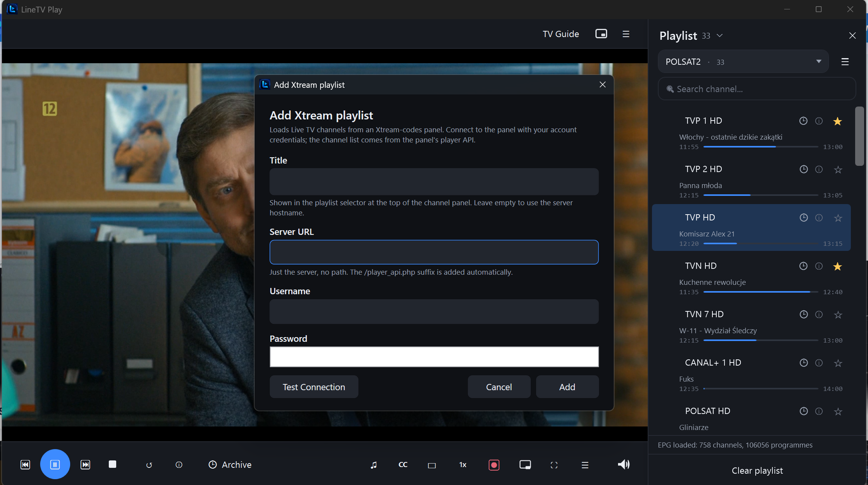Click TVP 1 HD programme progress bar
Image resolution: width=868 pixels, height=485 pixels.
pos(760,147)
